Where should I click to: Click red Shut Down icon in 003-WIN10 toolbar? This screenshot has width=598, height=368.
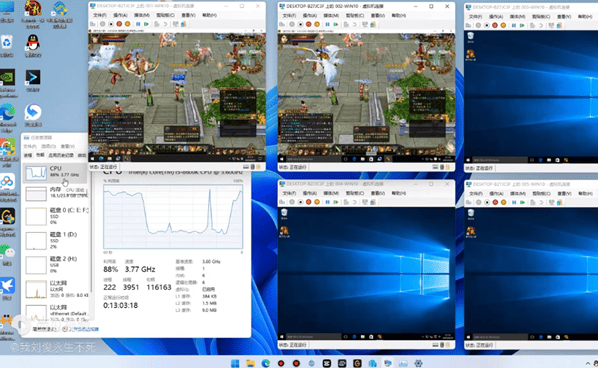pyautogui.click(x=495, y=26)
